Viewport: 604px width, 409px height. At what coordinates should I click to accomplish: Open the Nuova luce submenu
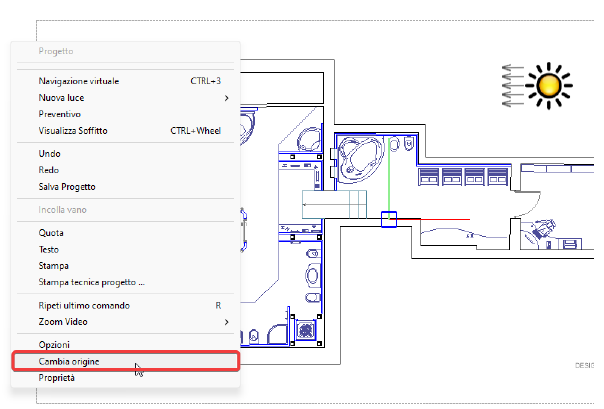126,98
